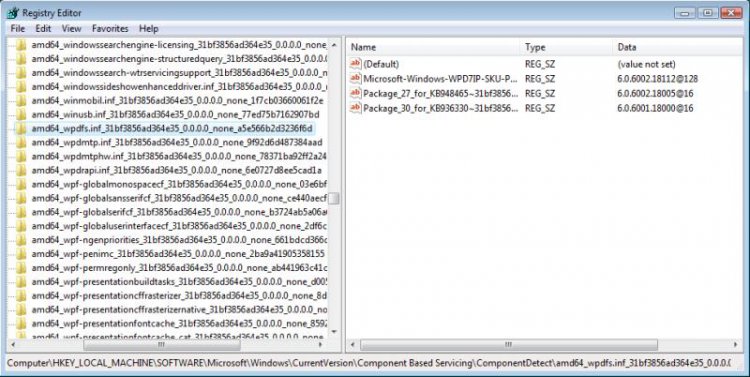
Task: Open the File menu
Action: coord(18,29)
